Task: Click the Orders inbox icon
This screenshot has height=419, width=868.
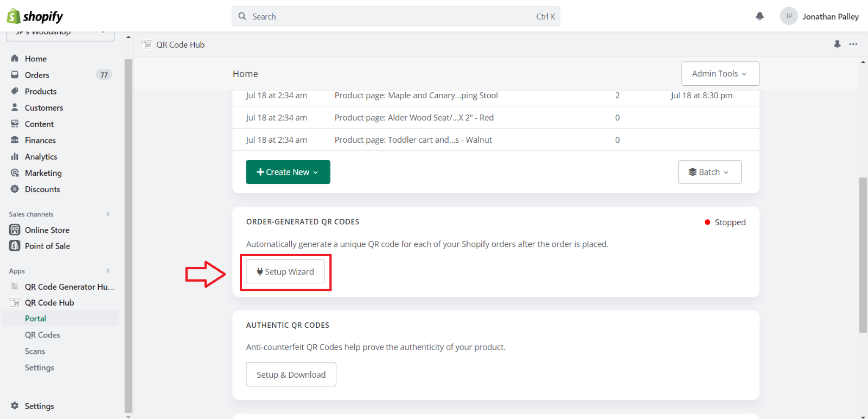Action: coord(15,74)
